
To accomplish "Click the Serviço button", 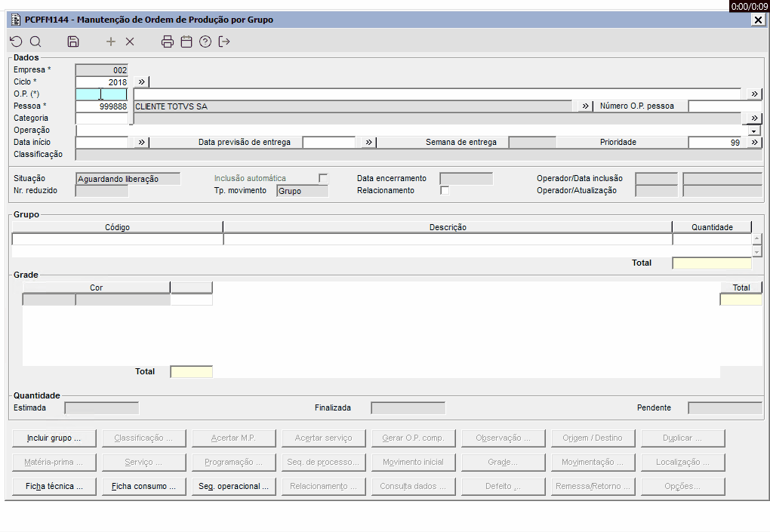I will point(144,463).
